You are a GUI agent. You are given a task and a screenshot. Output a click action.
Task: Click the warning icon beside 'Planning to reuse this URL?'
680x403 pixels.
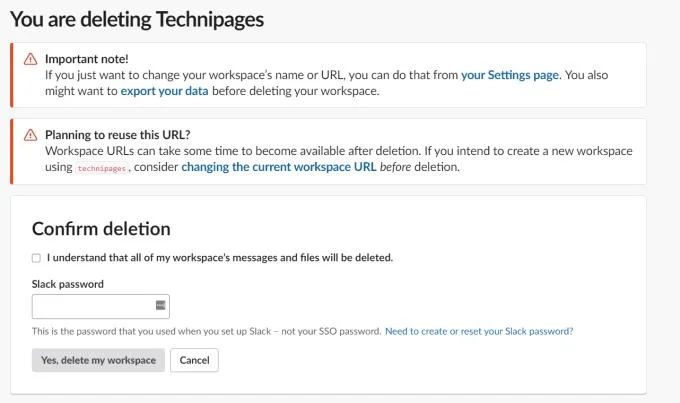click(x=30, y=135)
